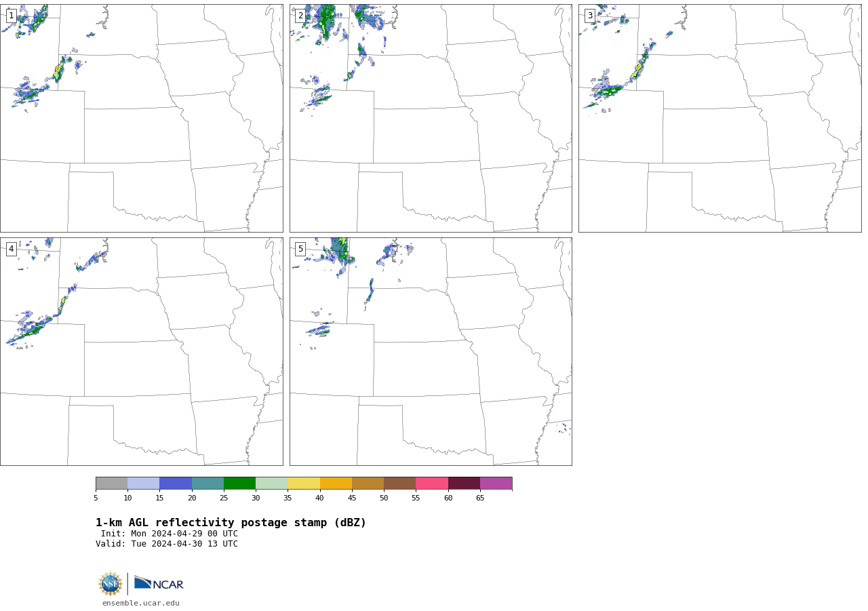Click the tan 45-50 dBZ swatch
Screen dimensions: 868x611
click(x=368, y=484)
